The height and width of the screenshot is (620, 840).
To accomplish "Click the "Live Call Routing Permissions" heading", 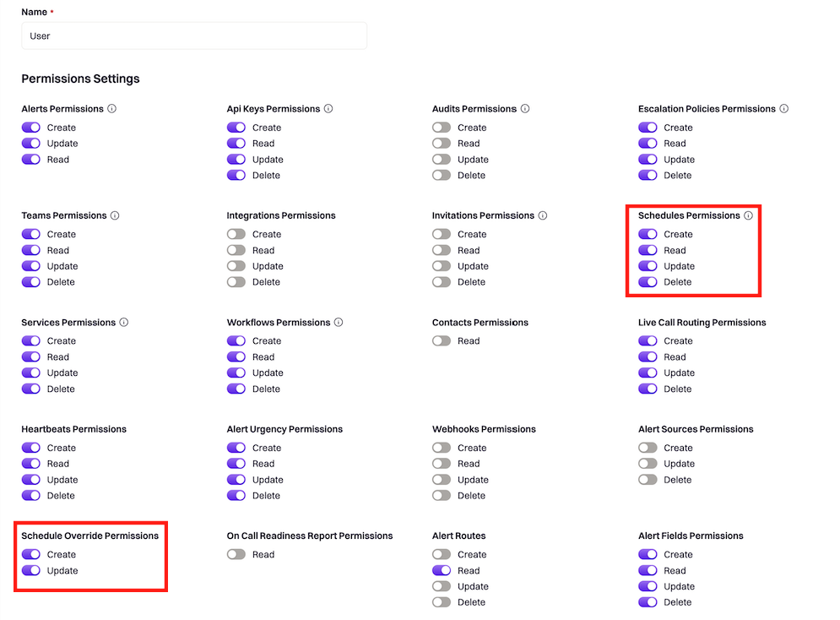I will [x=702, y=322].
